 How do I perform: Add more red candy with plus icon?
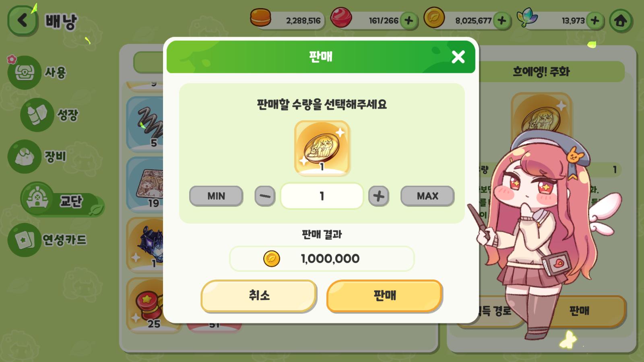(x=409, y=21)
